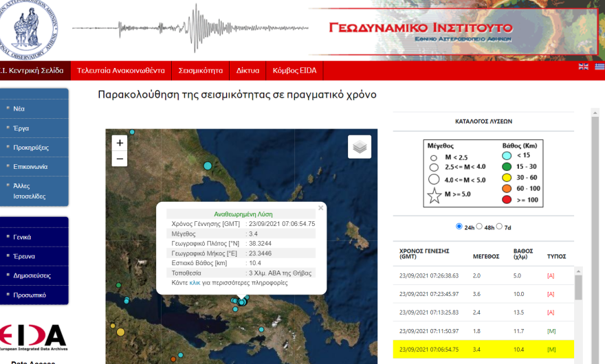Image resolution: width=605 pixels, height=364 pixels.
Task: Select the 07:11:50.97 earthquake row
Action: 483,331
